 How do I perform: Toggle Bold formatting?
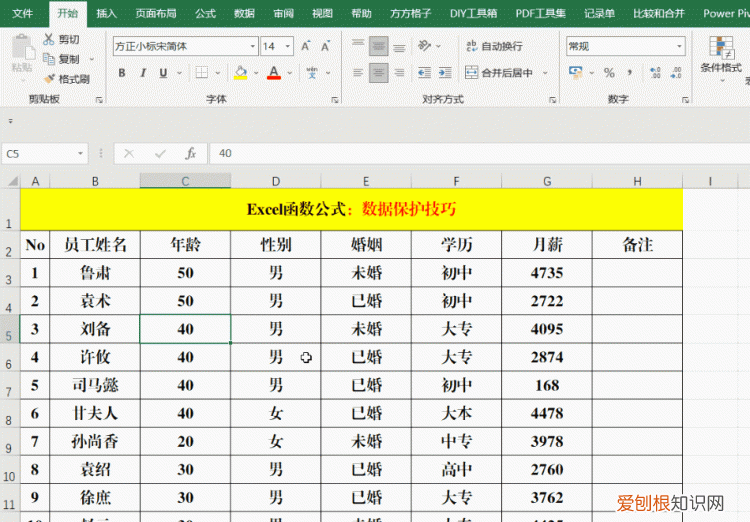[x=122, y=73]
